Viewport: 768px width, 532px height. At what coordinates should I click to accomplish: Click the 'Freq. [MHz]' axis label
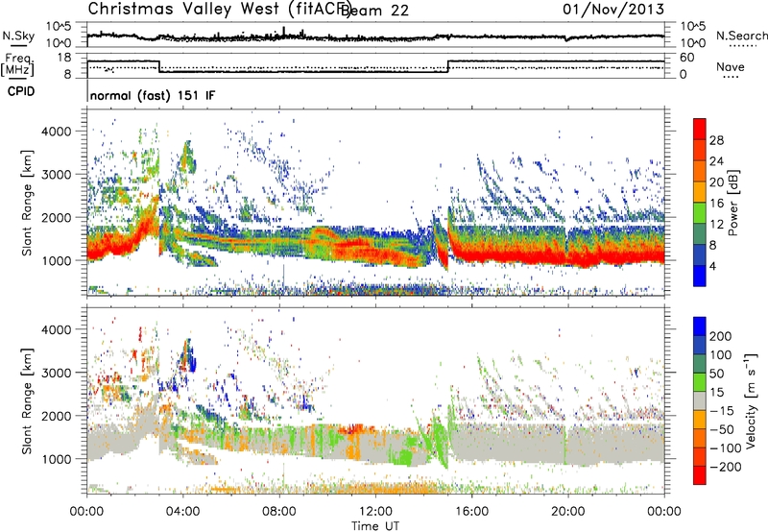[x=17, y=65]
